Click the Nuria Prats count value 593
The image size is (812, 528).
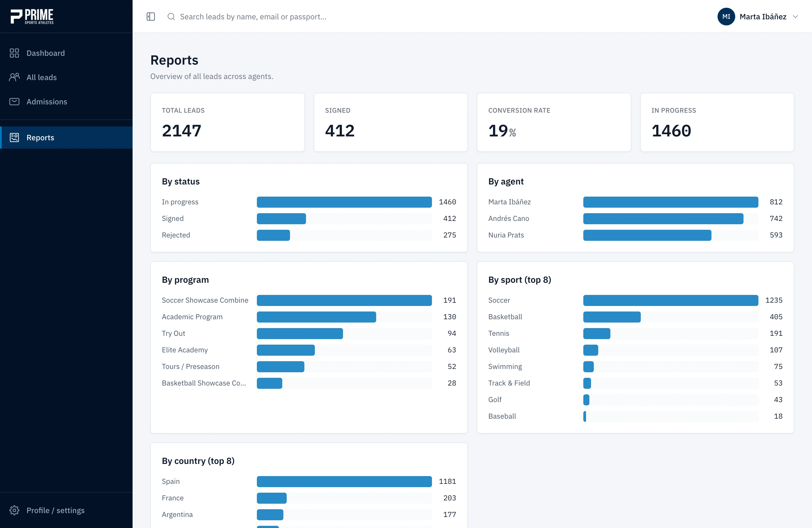776,235
